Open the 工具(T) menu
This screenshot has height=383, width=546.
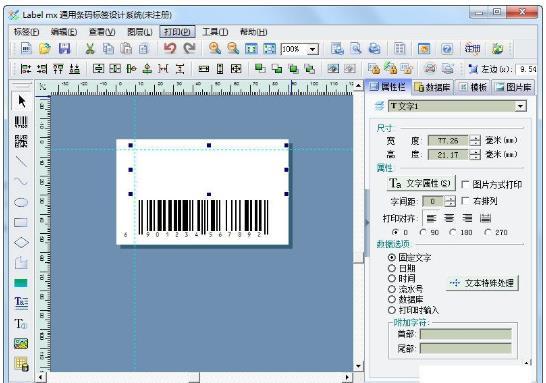coord(215,32)
